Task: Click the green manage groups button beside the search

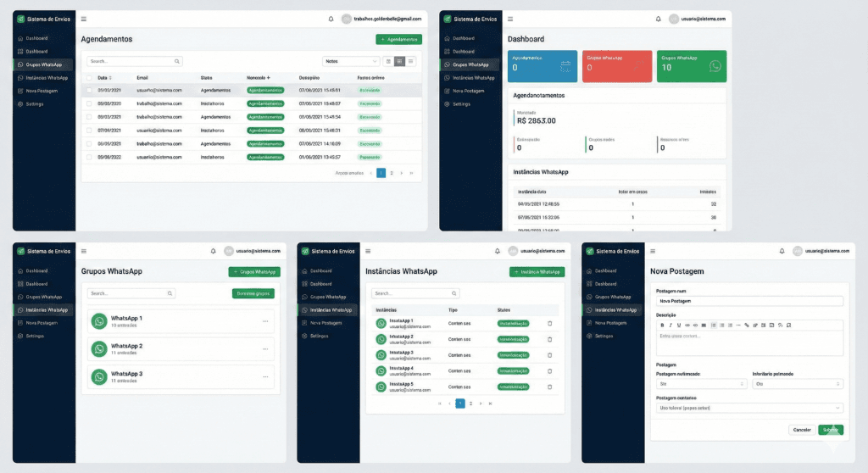Action: tap(253, 293)
